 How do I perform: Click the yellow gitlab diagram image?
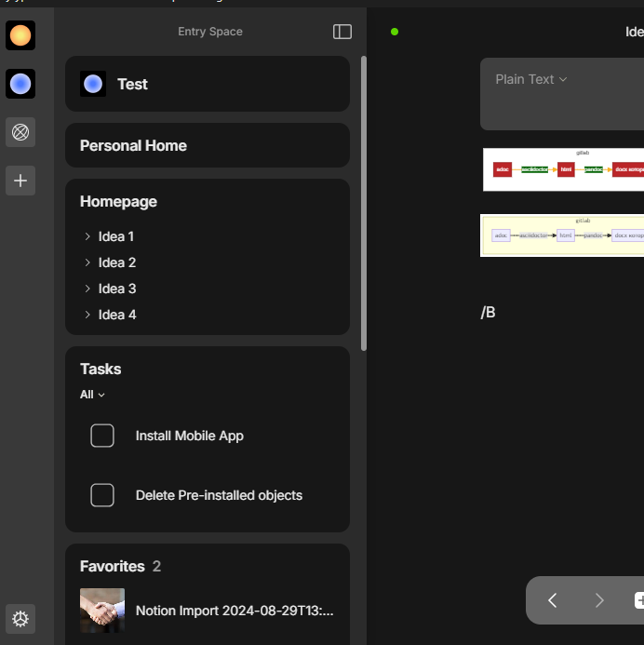click(x=562, y=235)
